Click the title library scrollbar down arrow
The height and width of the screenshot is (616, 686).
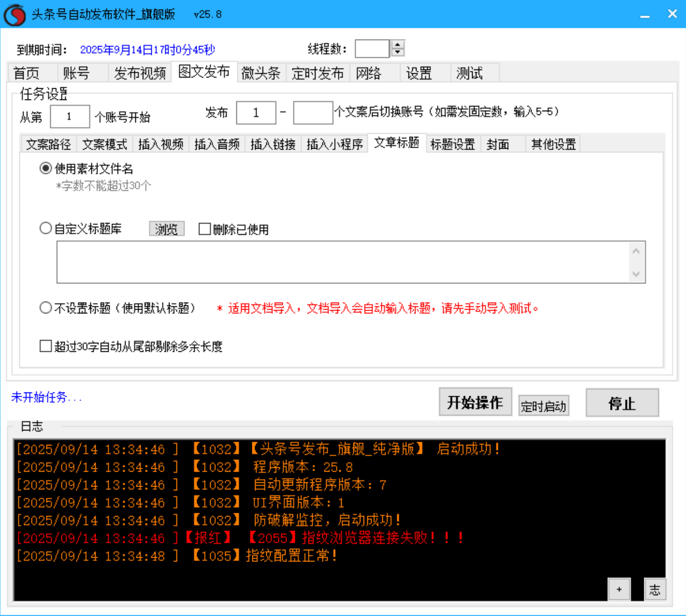636,274
